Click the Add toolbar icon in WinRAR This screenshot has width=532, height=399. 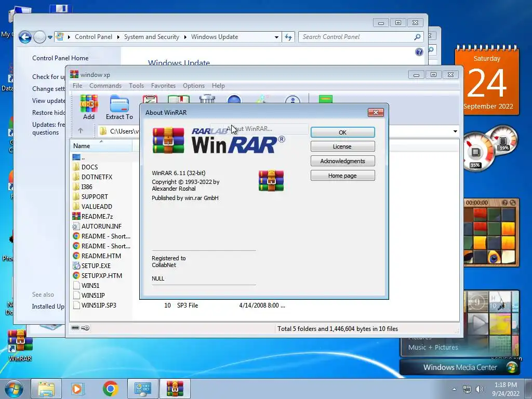[x=89, y=108]
